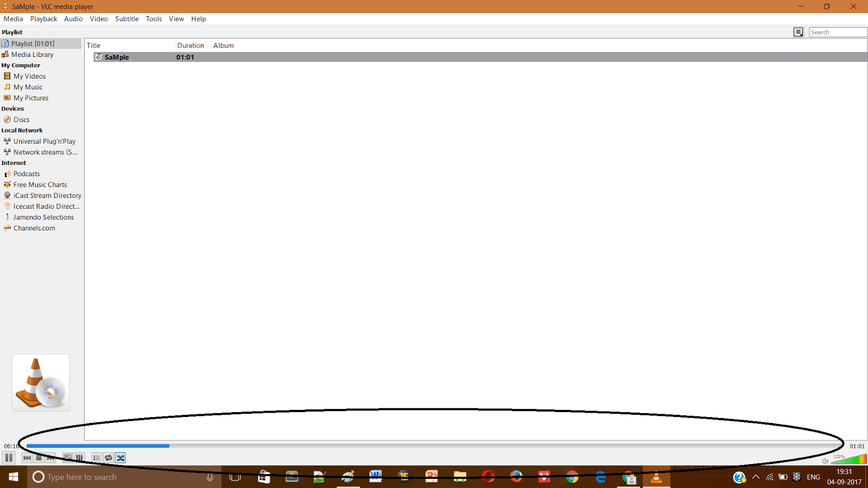Open Word from the taskbar
Screen dimensions: 868x488
(x=375, y=477)
